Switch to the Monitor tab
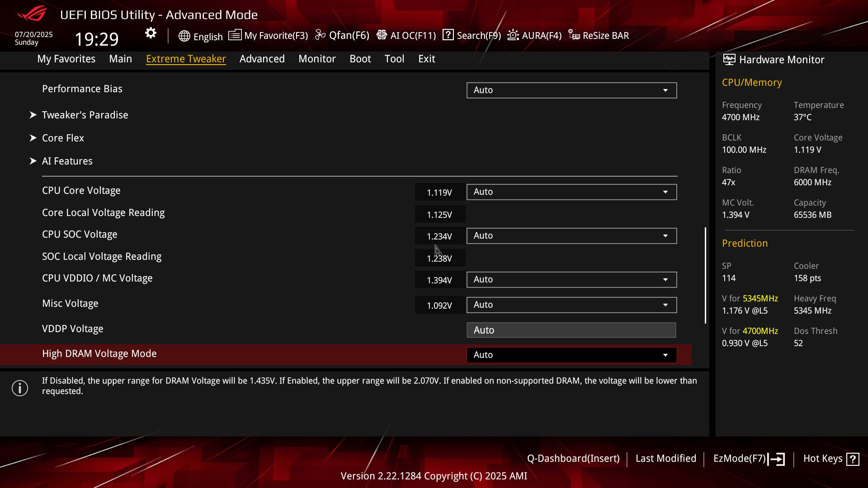Screen dimensions: 868x488 click(316, 59)
